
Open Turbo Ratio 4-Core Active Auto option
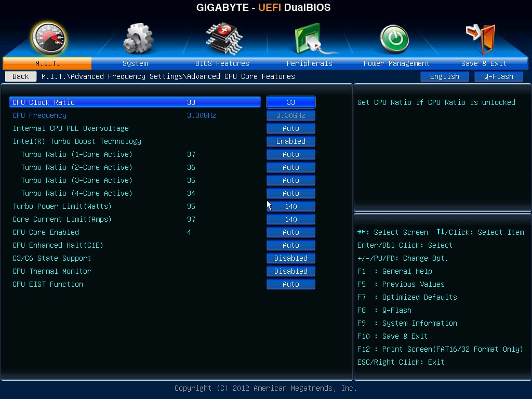pos(291,193)
